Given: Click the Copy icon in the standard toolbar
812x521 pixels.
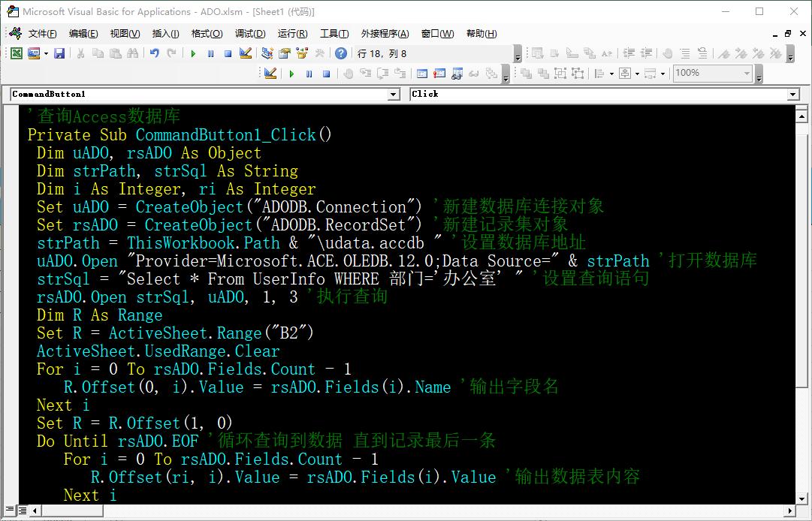Looking at the screenshot, I should tap(98, 53).
